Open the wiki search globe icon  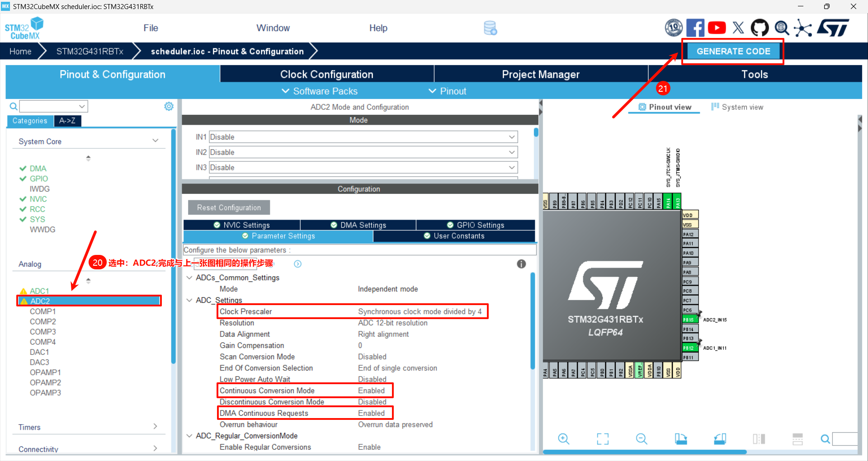click(782, 28)
